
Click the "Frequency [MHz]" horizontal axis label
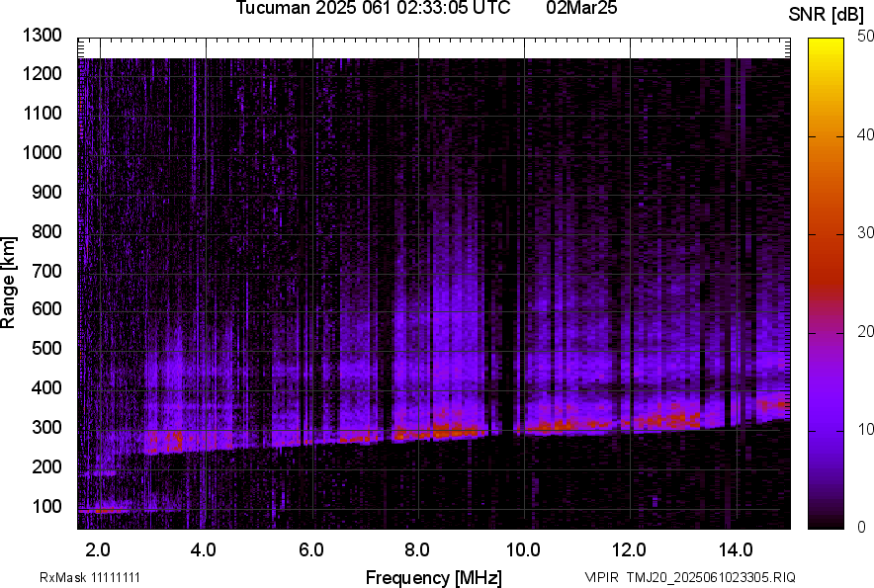point(433,577)
